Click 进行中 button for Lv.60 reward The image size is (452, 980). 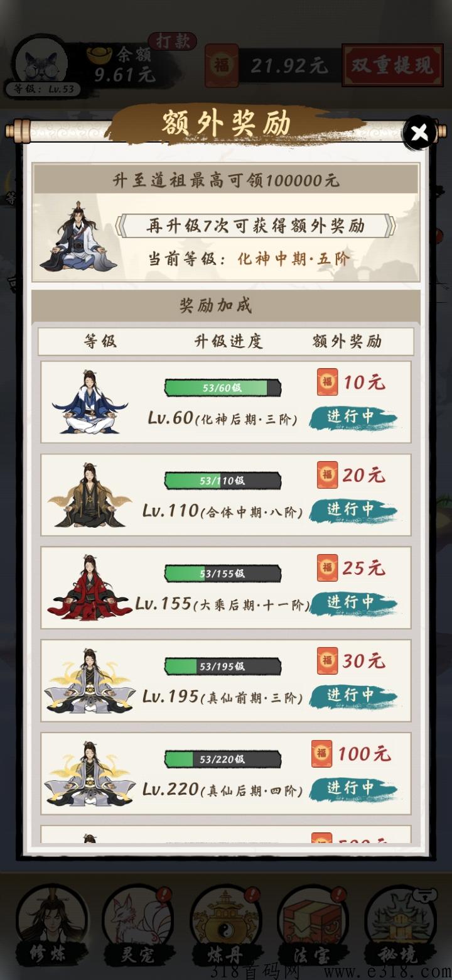pyautogui.click(x=353, y=416)
